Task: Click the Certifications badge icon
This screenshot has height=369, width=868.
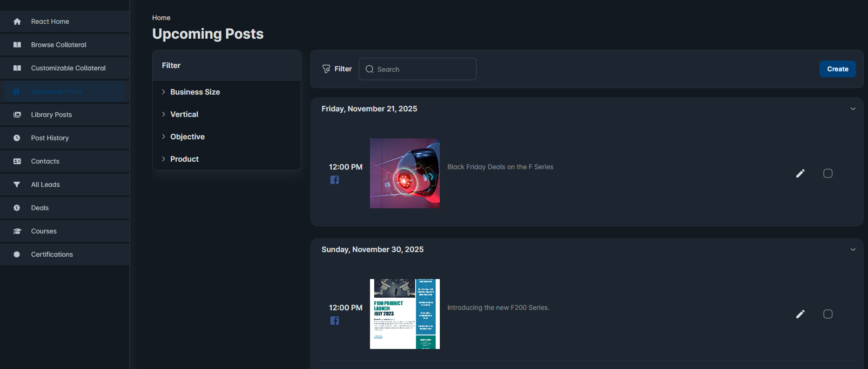Action: [x=17, y=254]
